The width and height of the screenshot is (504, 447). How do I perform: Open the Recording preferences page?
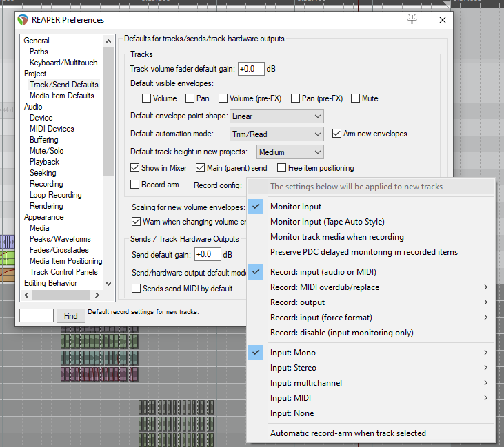46,184
